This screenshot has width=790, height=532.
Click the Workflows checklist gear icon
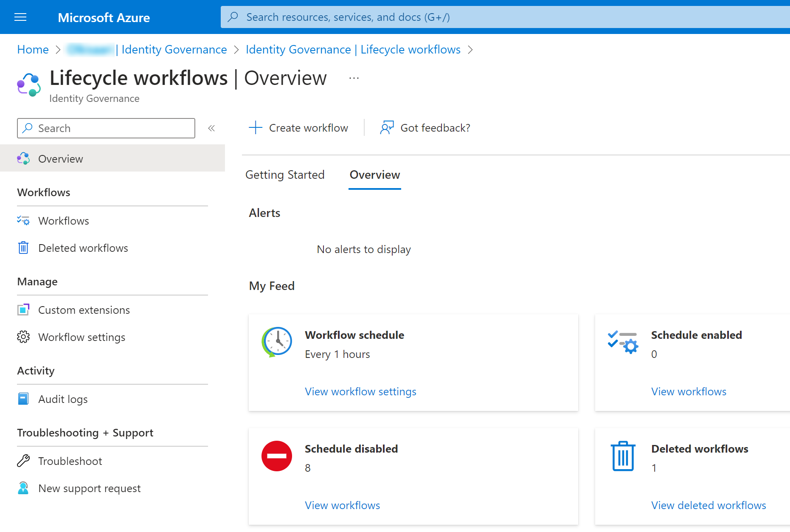[23, 220]
